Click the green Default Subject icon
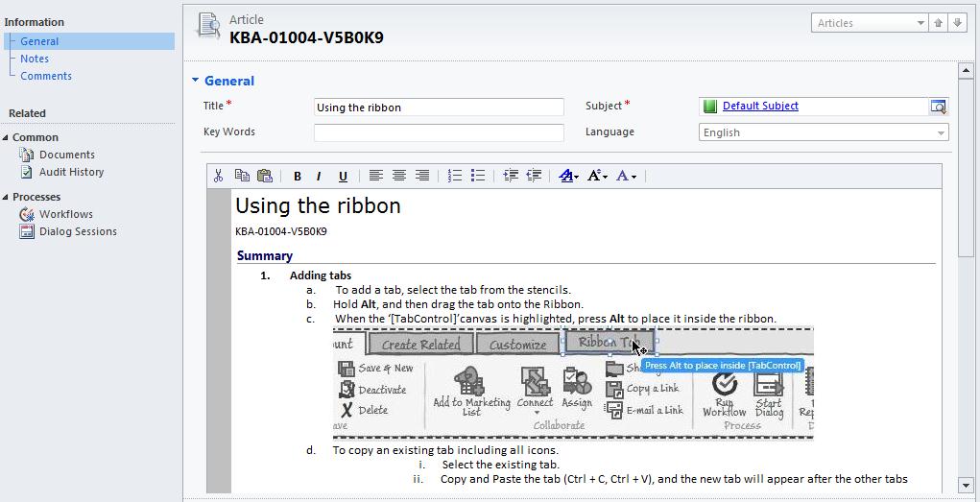The width and height of the screenshot is (980, 502). pyautogui.click(x=709, y=107)
